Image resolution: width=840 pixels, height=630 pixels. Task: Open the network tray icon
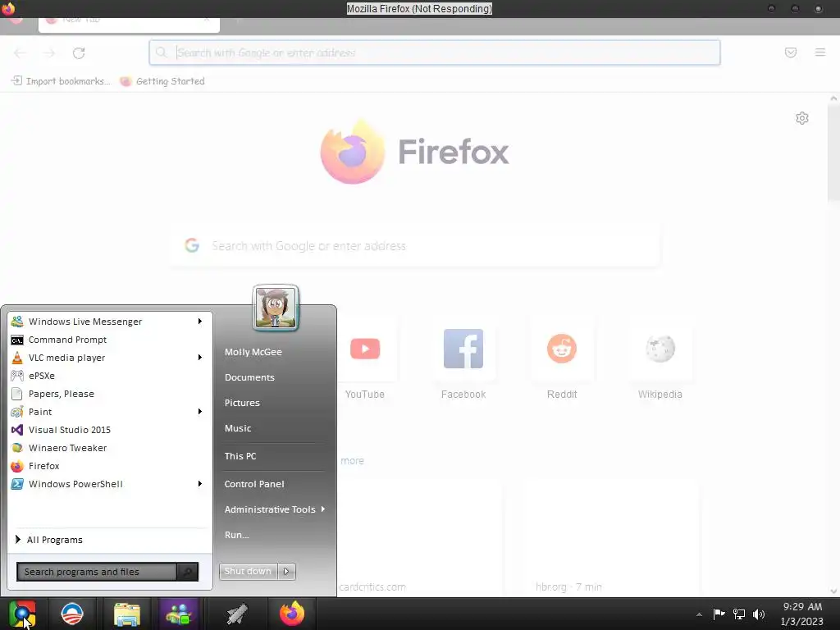(x=739, y=614)
